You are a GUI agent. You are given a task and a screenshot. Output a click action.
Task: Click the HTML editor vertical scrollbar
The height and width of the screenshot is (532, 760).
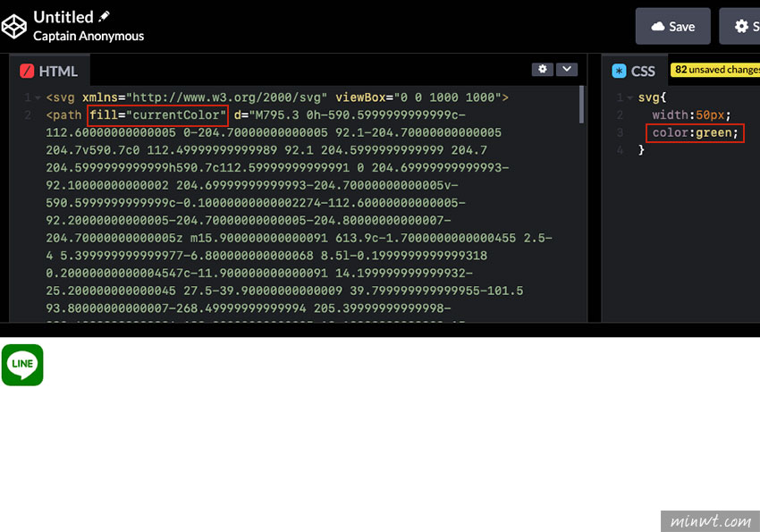(x=582, y=105)
